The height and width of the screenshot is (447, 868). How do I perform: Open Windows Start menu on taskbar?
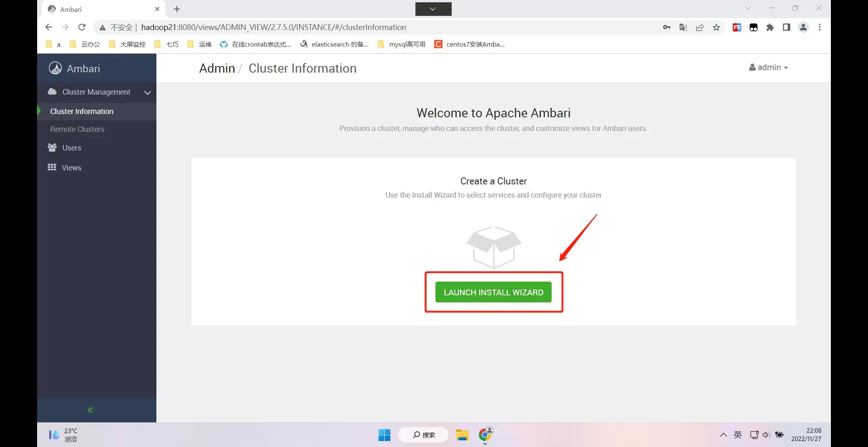[384, 435]
